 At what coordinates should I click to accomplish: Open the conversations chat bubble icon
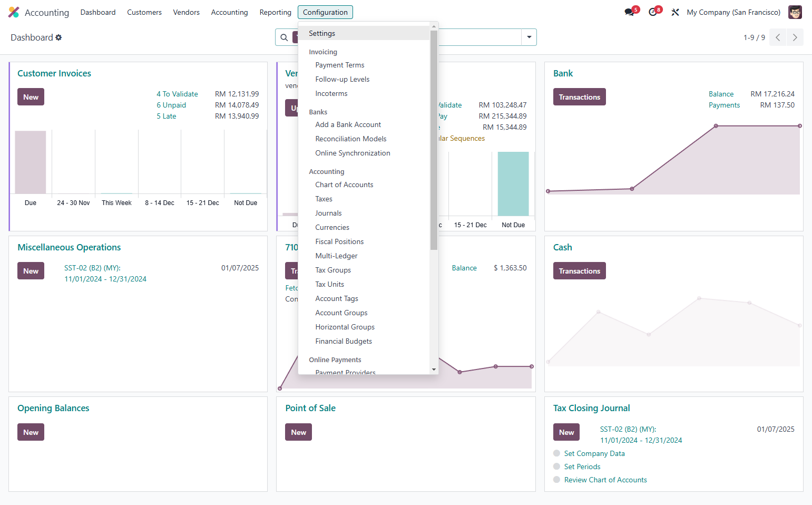(x=629, y=12)
